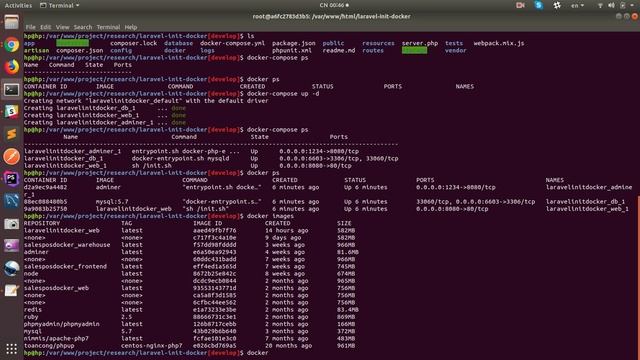The image size is (640, 360).
Task: Click container ID 'd2a9ec9a4482'
Action: [45, 187]
